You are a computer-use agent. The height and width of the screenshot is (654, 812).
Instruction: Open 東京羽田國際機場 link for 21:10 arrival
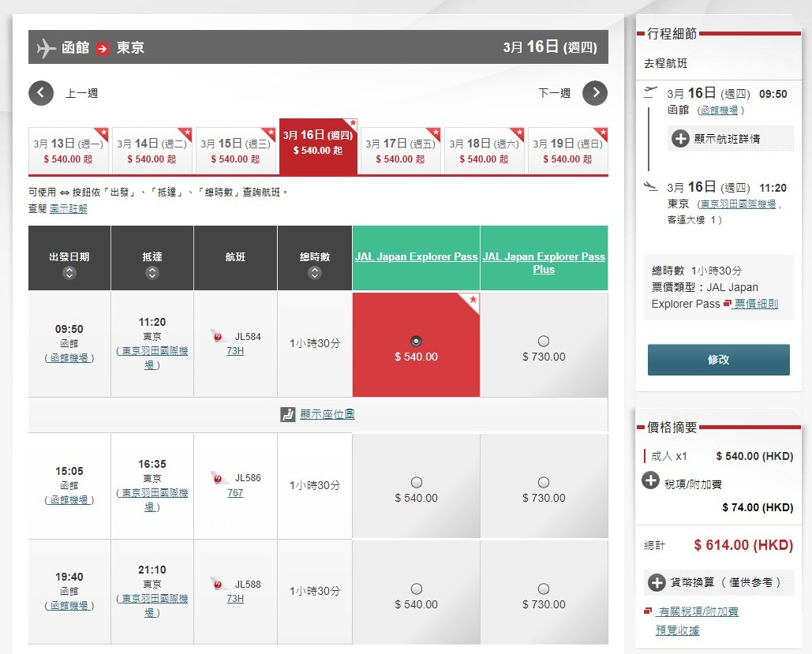152,605
